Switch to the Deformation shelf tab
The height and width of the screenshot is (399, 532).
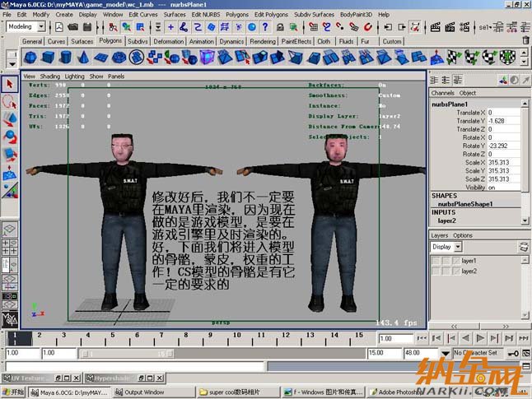coord(169,41)
